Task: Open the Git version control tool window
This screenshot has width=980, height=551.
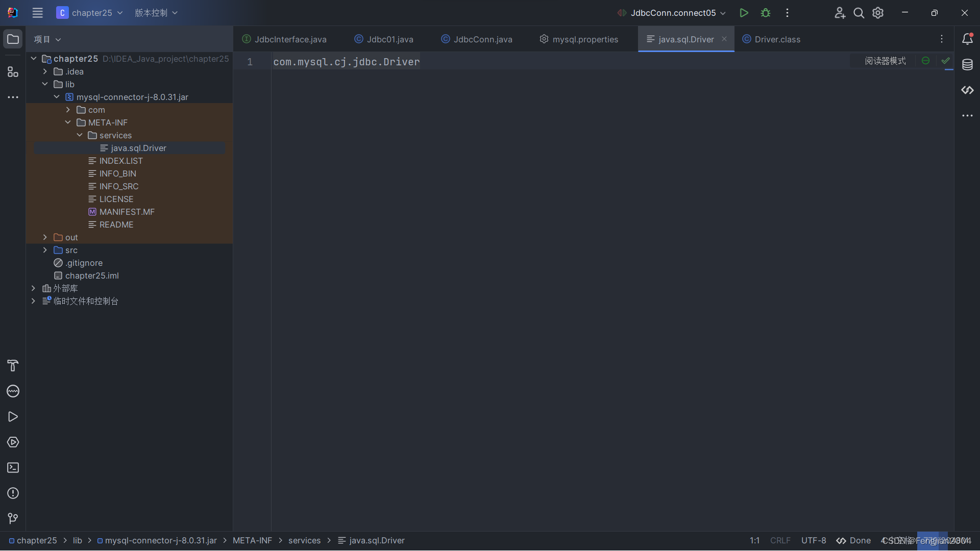Action: (x=13, y=519)
